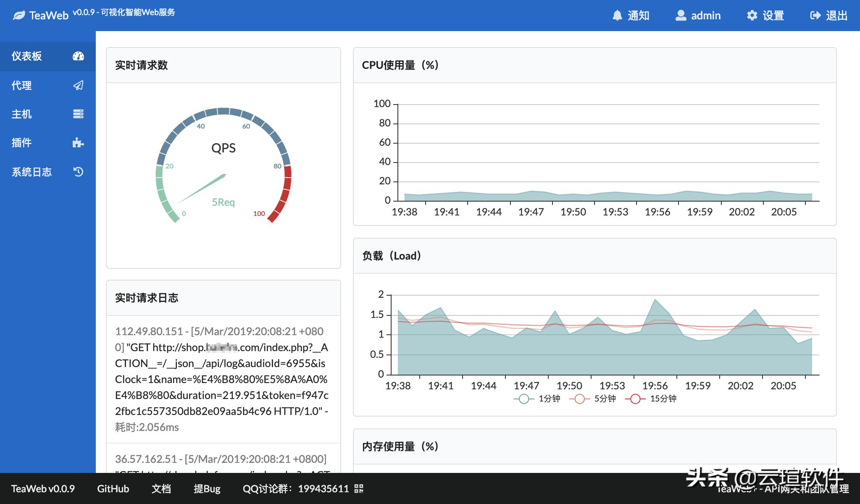Click the puzzle piece plugin icon
This screenshot has width=860, height=504.
click(x=78, y=143)
